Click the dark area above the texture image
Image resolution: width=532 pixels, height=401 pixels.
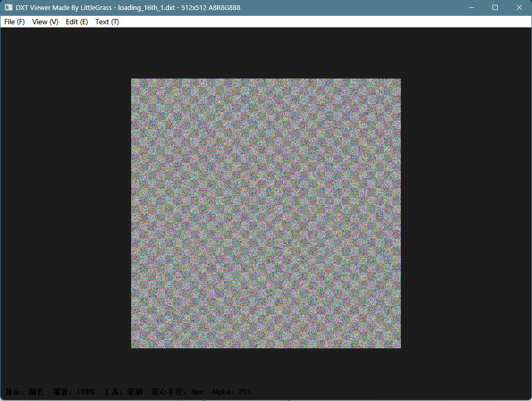(266, 53)
